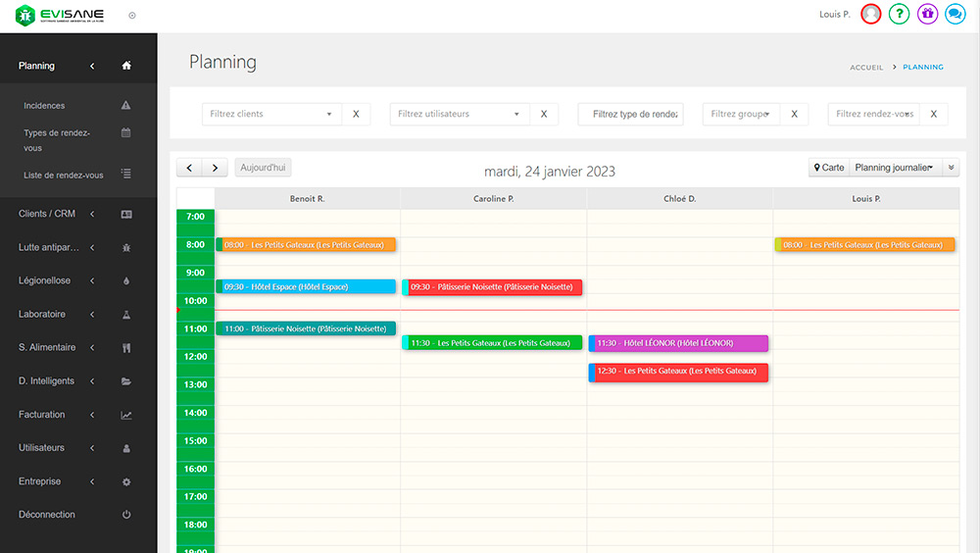Clear the Filtrez utilisateurs filter with X
The height and width of the screenshot is (553, 980).
[x=544, y=115]
